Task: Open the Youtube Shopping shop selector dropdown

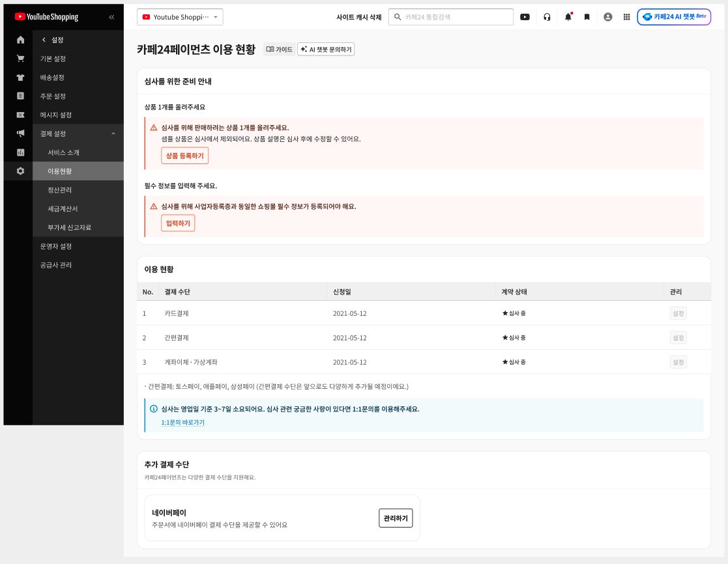Action: click(180, 17)
